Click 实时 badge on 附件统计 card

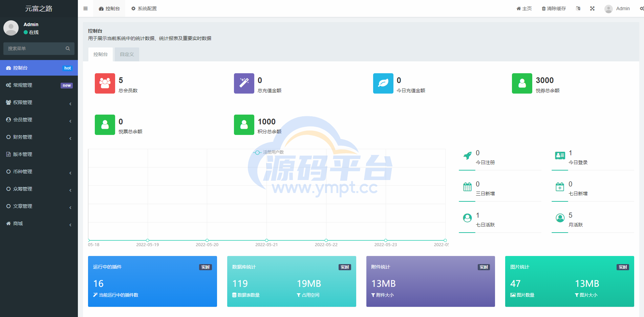coord(484,267)
